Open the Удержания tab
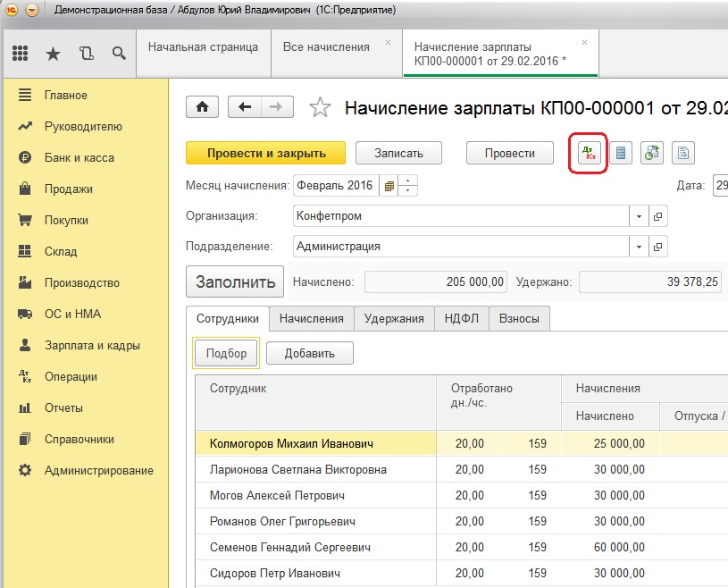 coord(394,319)
